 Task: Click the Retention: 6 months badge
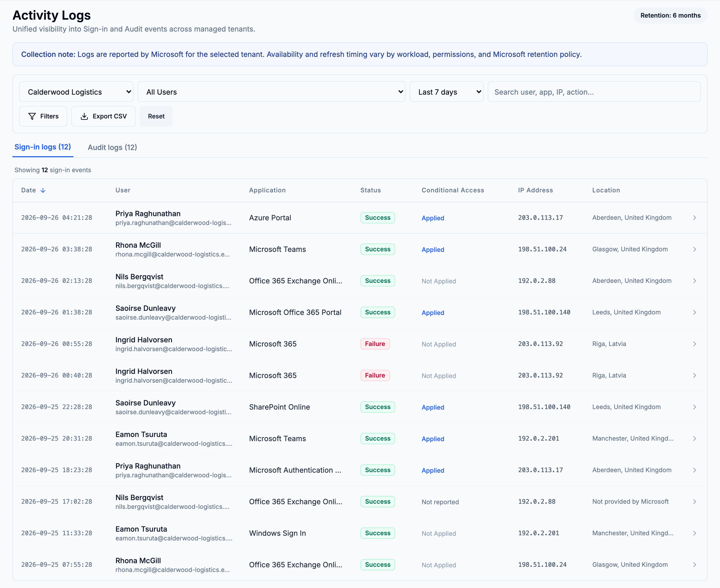click(670, 16)
